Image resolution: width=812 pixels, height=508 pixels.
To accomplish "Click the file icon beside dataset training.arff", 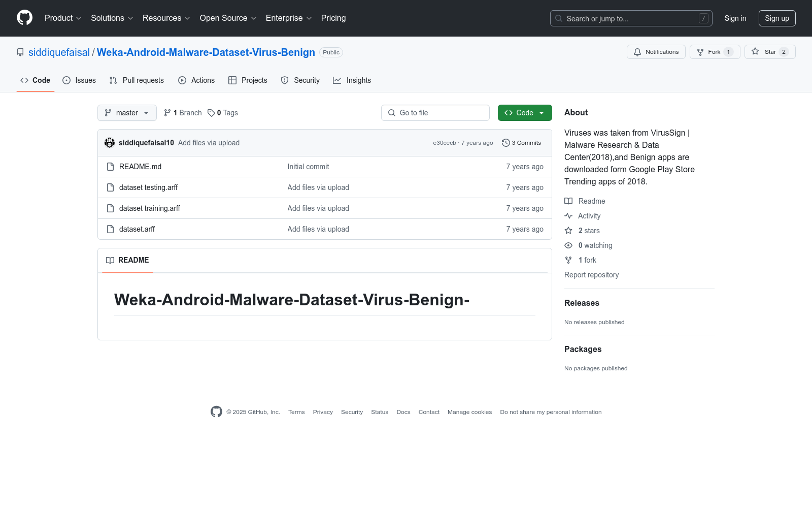I will click(x=110, y=208).
